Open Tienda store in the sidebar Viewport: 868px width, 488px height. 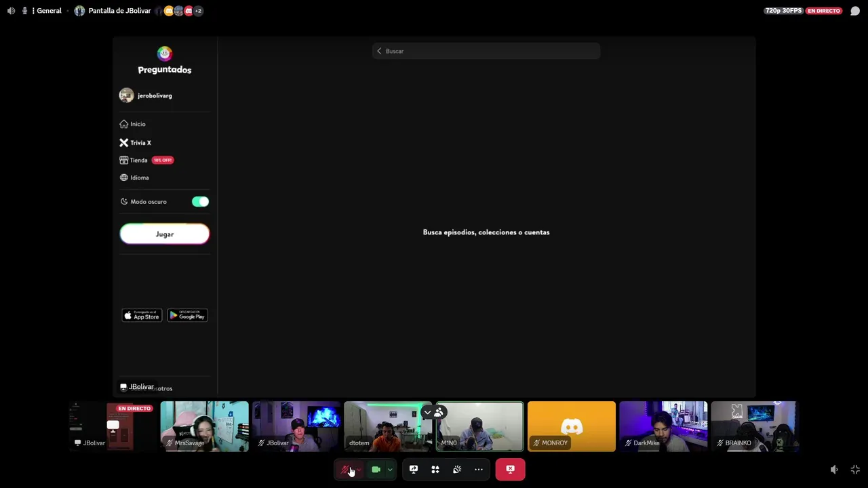coord(138,160)
